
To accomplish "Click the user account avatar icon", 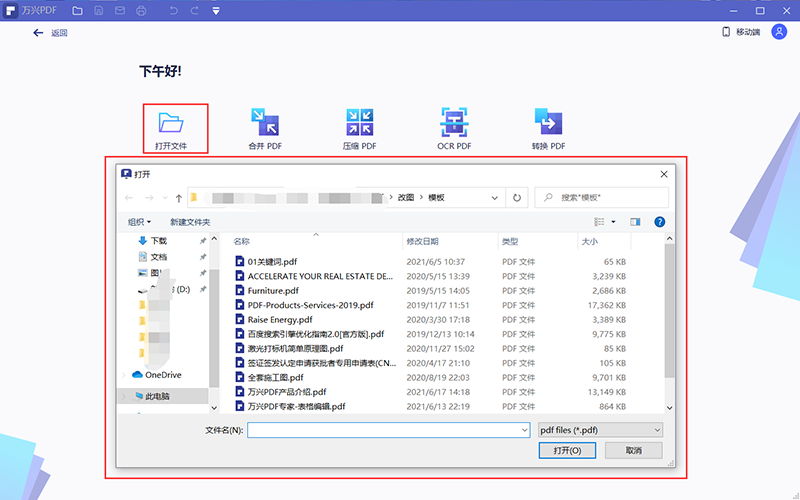I will pyautogui.click(x=780, y=32).
